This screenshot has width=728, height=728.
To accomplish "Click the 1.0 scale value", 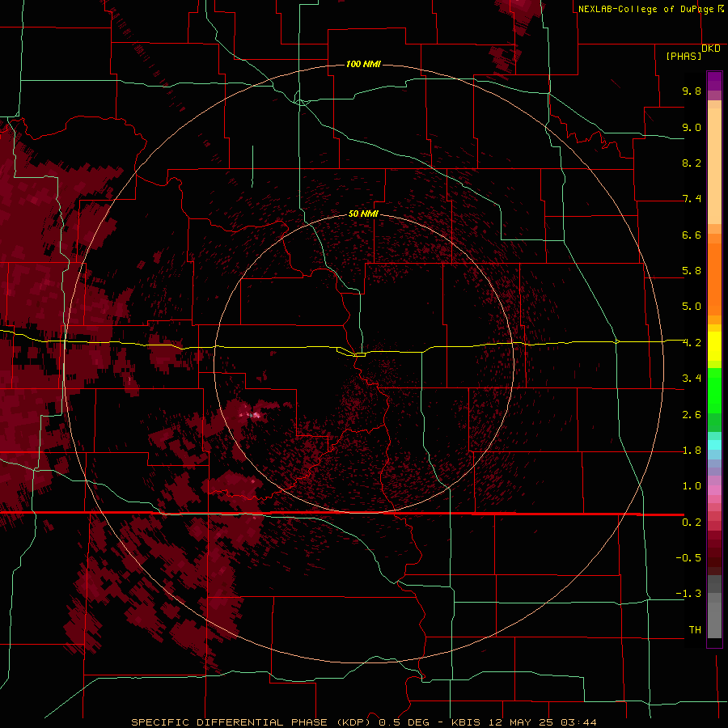I will tap(692, 486).
